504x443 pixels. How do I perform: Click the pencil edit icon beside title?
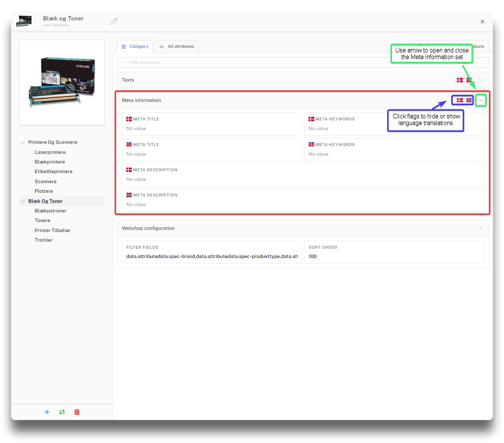pyautogui.click(x=114, y=22)
